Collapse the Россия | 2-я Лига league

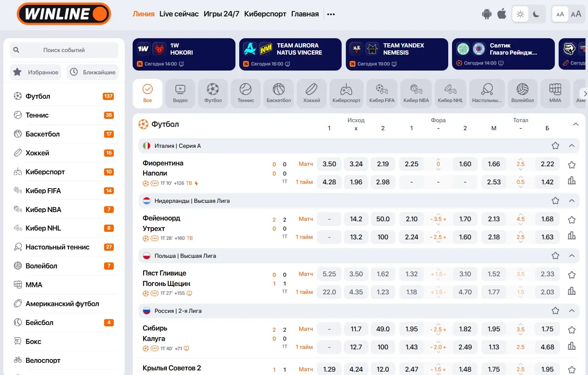click(x=572, y=311)
